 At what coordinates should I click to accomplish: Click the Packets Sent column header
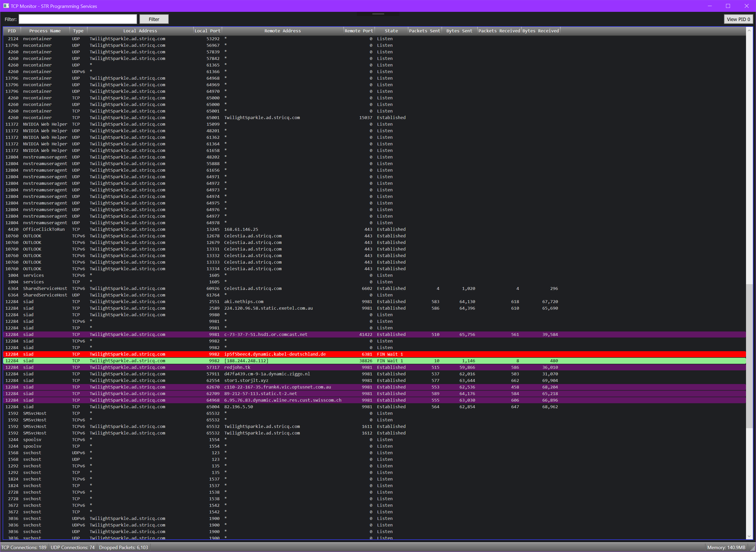pyautogui.click(x=424, y=31)
